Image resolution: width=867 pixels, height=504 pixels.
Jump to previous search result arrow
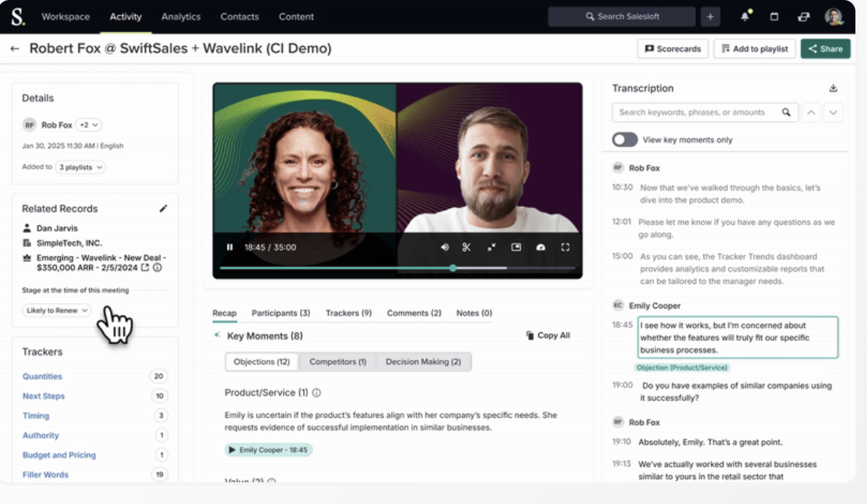[811, 112]
